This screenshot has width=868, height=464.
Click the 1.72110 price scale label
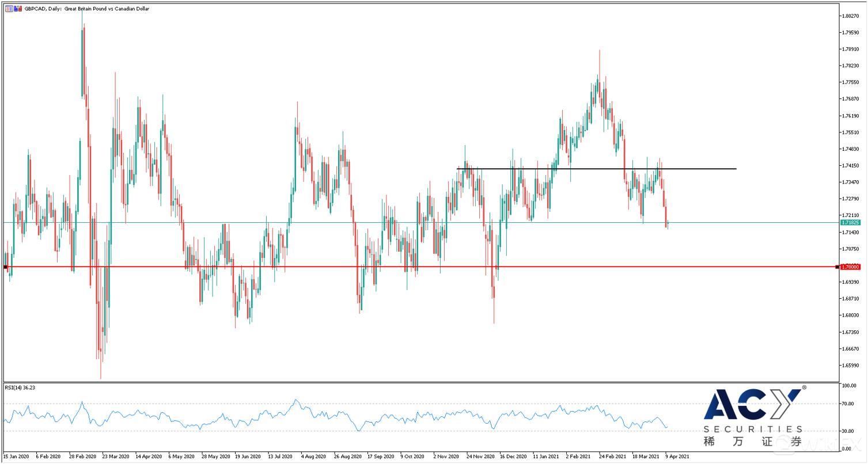point(850,215)
